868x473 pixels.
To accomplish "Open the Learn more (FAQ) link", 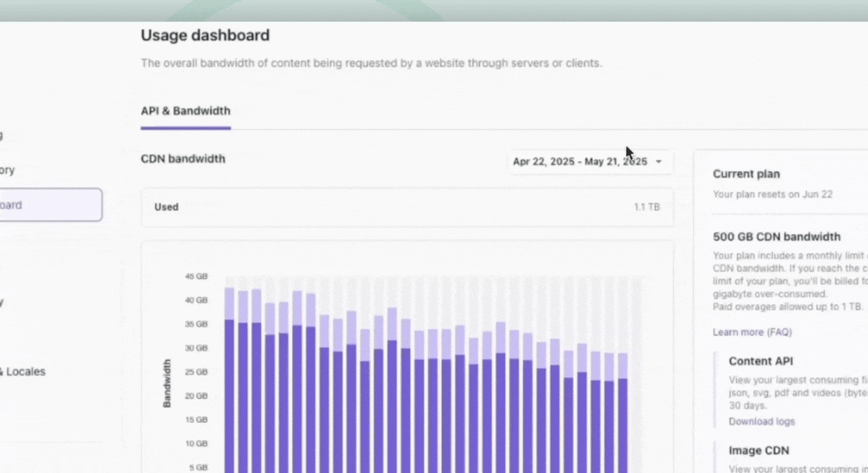I will 752,332.
